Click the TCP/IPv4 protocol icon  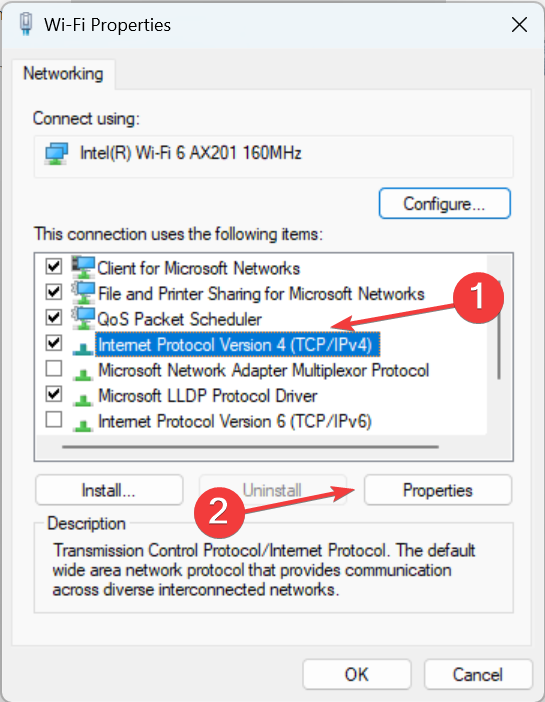pyautogui.click(x=83, y=348)
